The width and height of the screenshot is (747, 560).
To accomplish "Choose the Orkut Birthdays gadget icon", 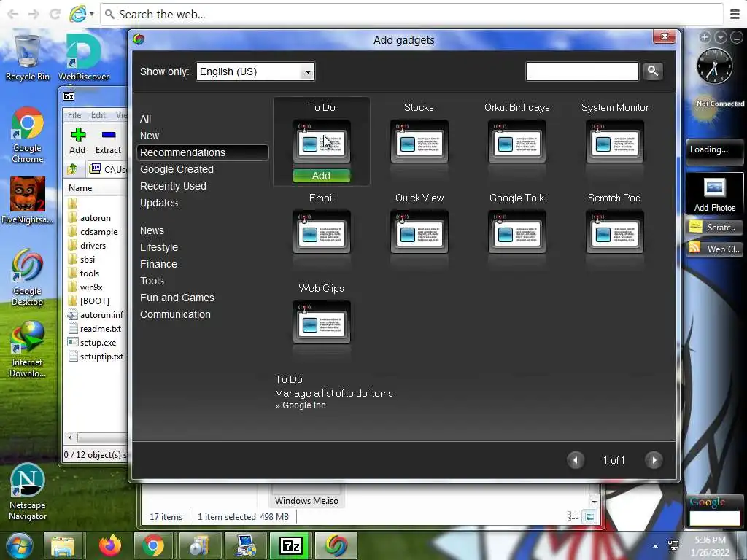I will pyautogui.click(x=517, y=141).
